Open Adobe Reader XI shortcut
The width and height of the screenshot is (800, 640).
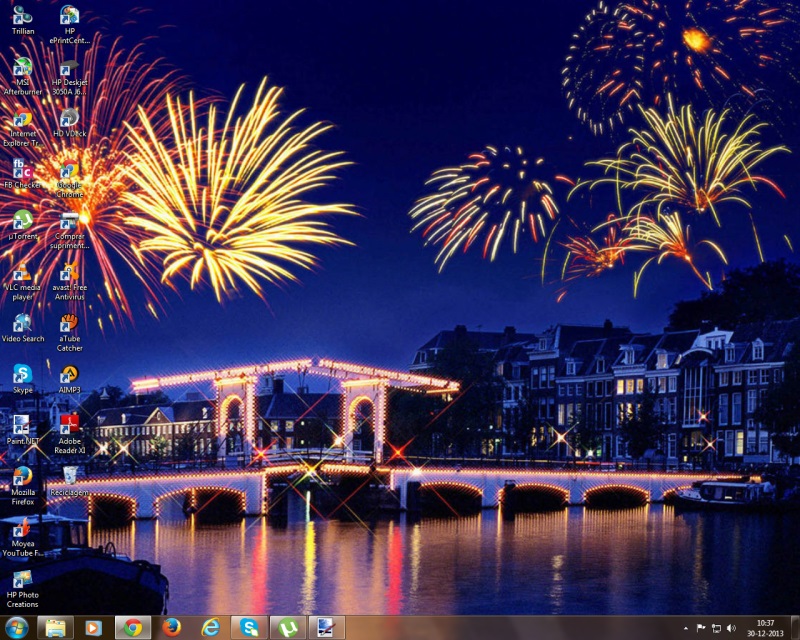click(69, 426)
